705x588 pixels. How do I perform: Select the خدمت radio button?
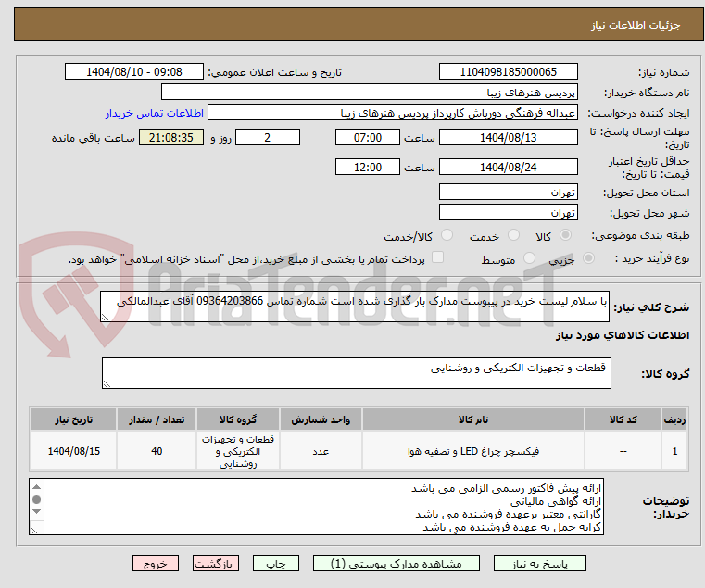pos(513,235)
